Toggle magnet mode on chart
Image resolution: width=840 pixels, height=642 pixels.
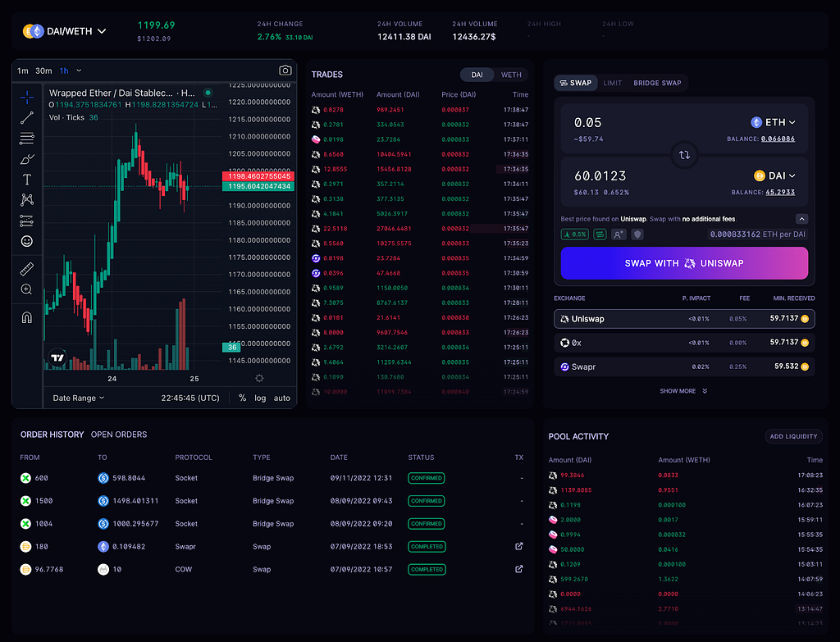(x=27, y=317)
